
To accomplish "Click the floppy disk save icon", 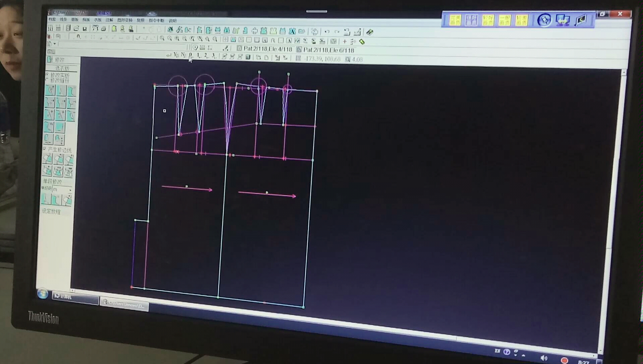I will [x=85, y=29].
